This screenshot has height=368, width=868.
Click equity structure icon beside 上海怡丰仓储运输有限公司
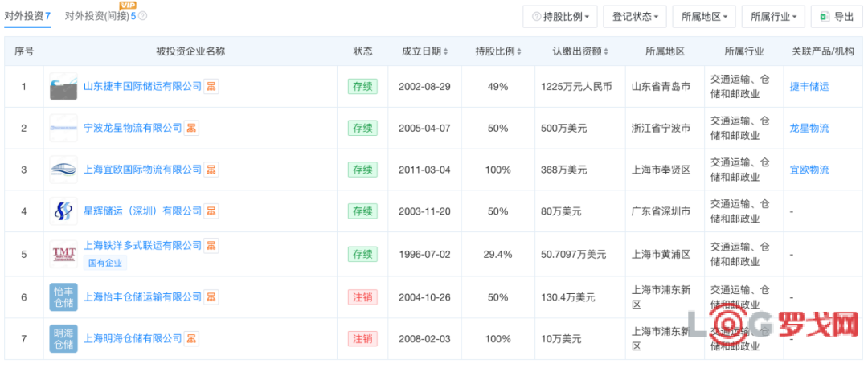click(x=211, y=296)
